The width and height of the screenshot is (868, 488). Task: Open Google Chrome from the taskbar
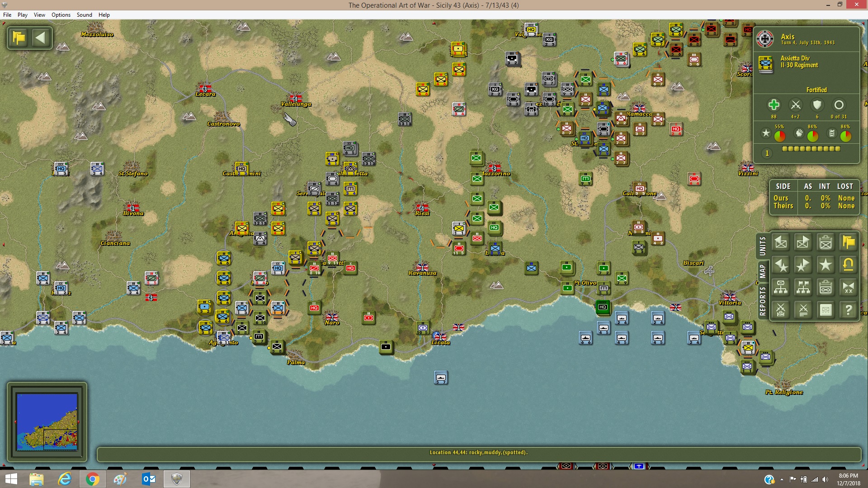click(x=92, y=479)
